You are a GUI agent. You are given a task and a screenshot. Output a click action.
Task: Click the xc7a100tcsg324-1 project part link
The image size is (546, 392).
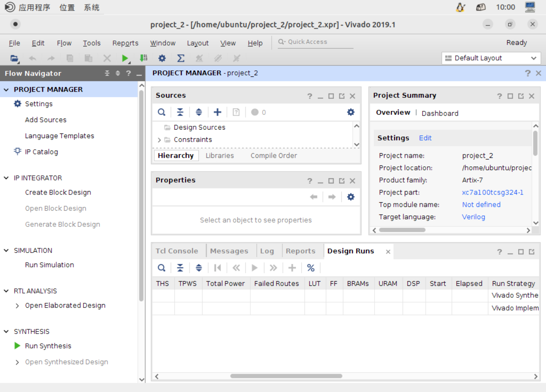pos(493,192)
